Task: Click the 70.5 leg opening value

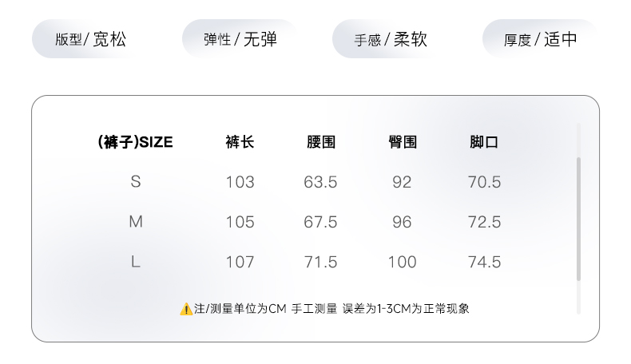Action: point(484,182)
